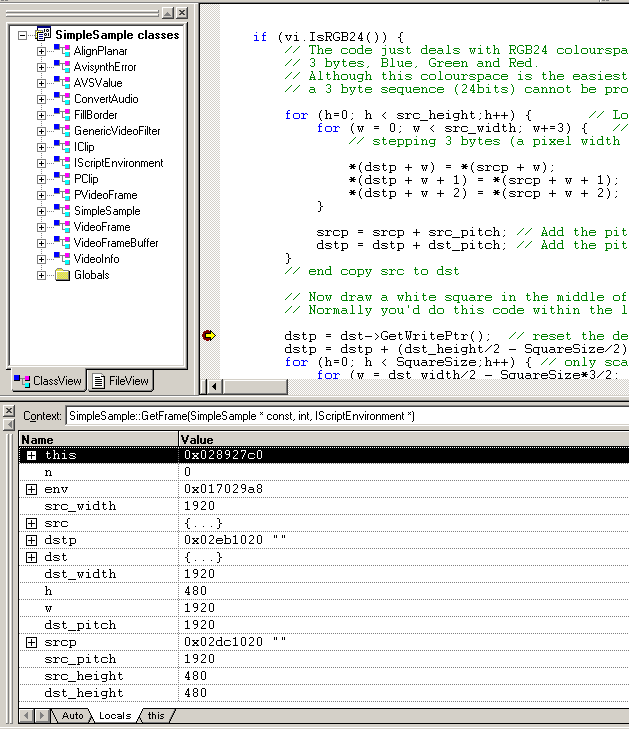The height and width of the screenshot is (729, 629).
Task: Expand the src variable row
Action: click(x=31, y=523)
